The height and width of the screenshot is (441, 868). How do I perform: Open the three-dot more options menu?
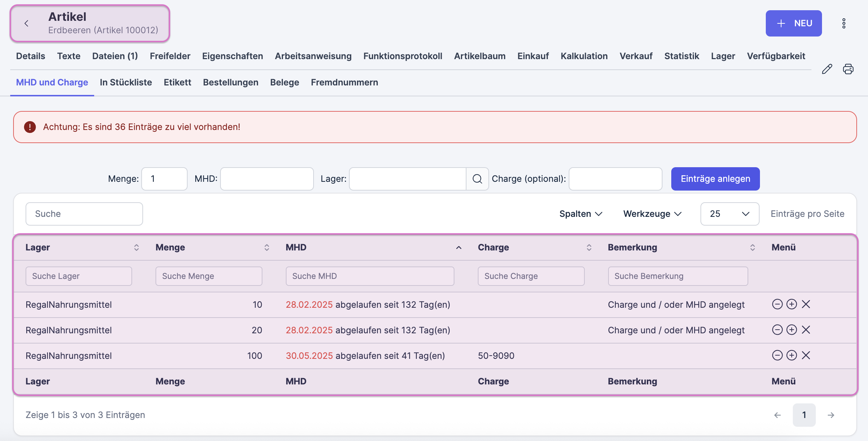point(844,23)
